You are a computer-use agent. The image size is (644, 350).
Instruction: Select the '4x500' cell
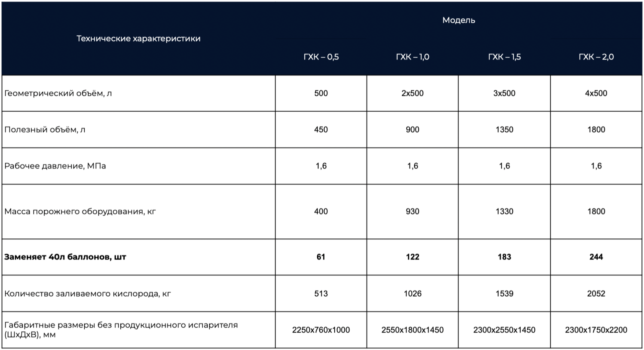coord(596,93)
